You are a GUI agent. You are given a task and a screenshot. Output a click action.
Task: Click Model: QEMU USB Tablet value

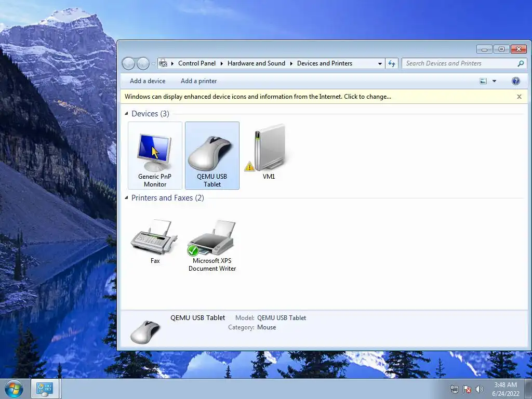pyautogui.click(x=282, y=318)
